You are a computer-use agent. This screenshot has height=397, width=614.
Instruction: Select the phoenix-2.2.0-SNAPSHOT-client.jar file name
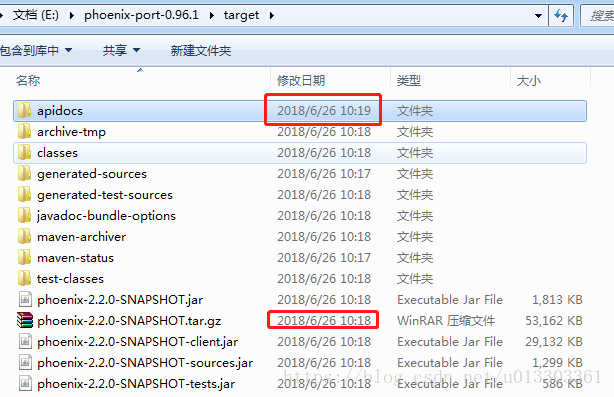[x=137, y=342]
